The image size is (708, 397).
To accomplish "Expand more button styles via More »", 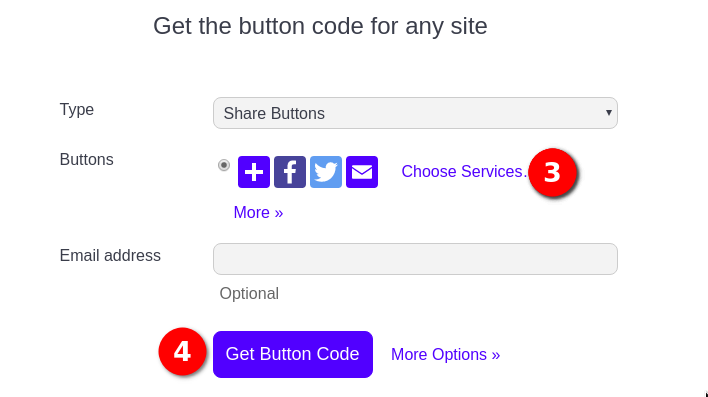I will pyautogui.click(x=258, y=212).
